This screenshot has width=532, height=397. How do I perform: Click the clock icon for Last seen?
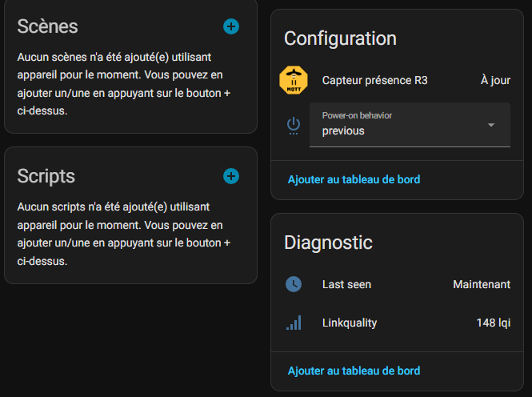(x=294, y=284)
